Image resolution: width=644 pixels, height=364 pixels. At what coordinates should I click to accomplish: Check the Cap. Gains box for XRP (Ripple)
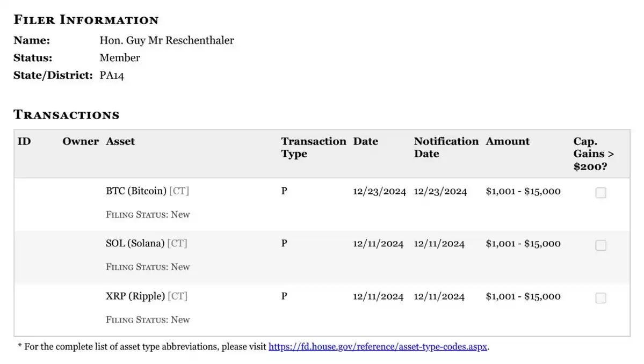click(600, 297)
